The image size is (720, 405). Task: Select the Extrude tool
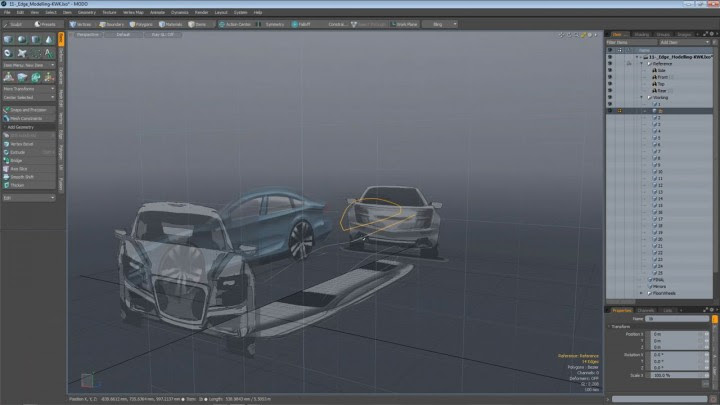pyautogui.click(x=20, y=153)
